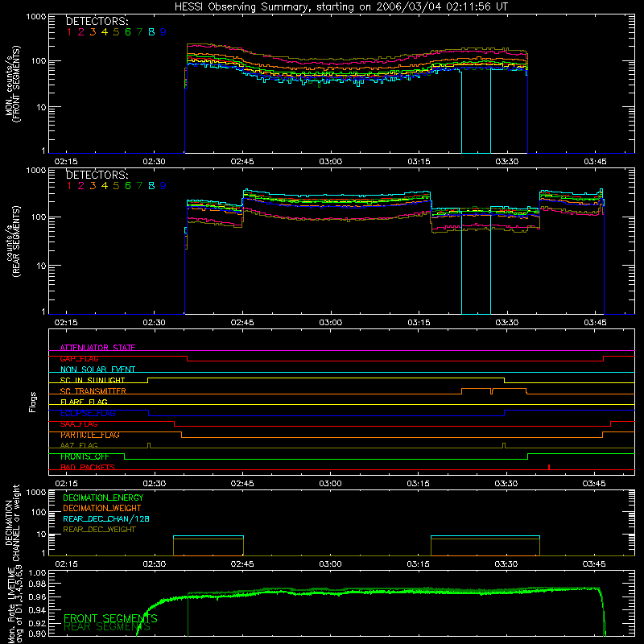The image size is (644, 644).
Task: Pick detector 8 in rear segments legend
Action: coord(151,186)
